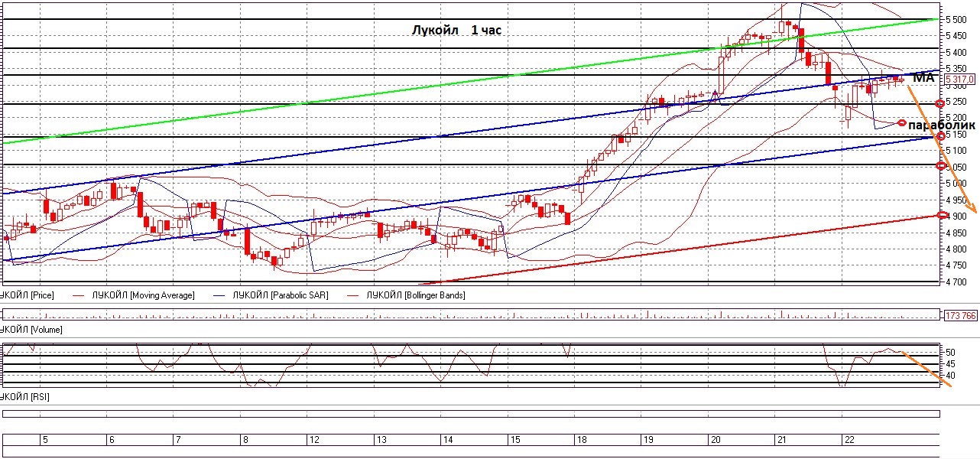Click date 5 on the time axis
The height and width of the screenshot is (459, 980).
(45, 440)
